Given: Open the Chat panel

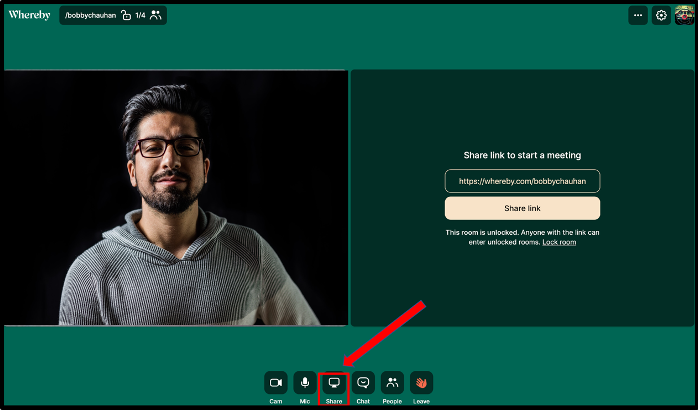Looking at the screenshot, I should point(363,382).
